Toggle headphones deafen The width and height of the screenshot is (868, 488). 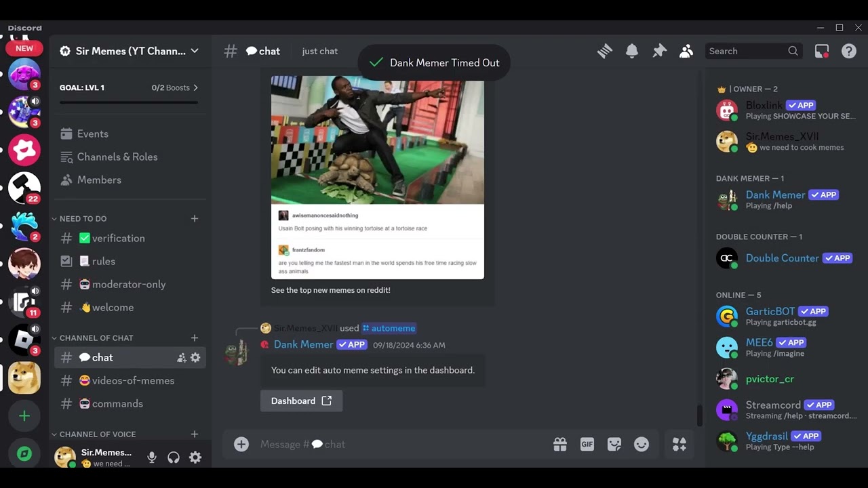174,457
